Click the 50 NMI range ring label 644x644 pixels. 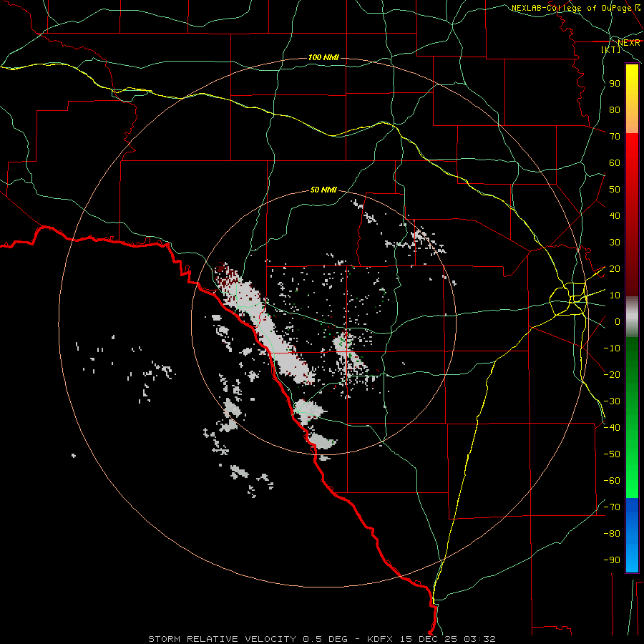pyautogui.click(x=323, y=190)
